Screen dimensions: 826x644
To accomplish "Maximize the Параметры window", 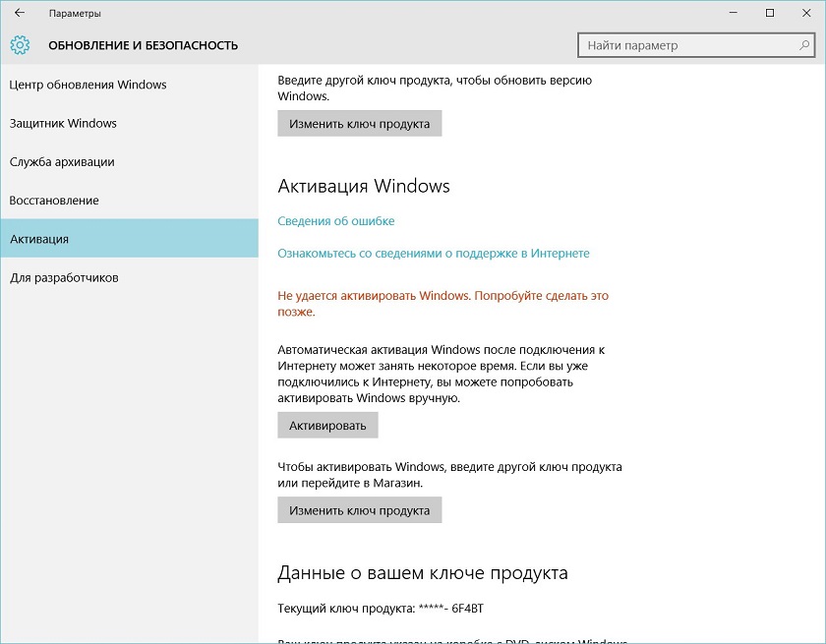I will pos(770,13).
